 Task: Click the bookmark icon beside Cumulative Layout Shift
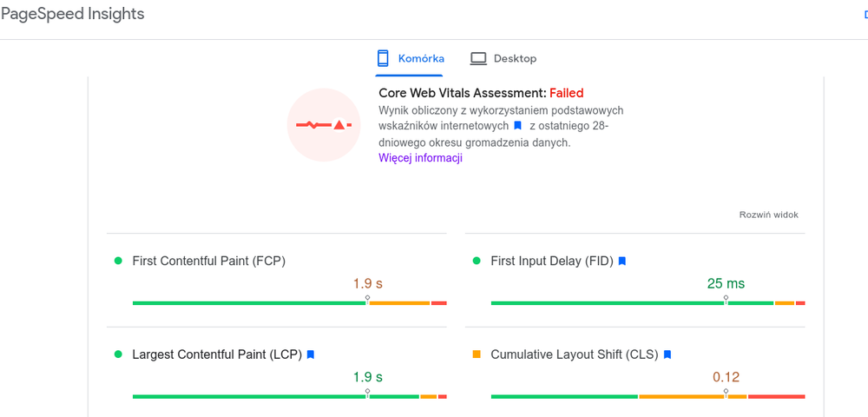point(667,354)
